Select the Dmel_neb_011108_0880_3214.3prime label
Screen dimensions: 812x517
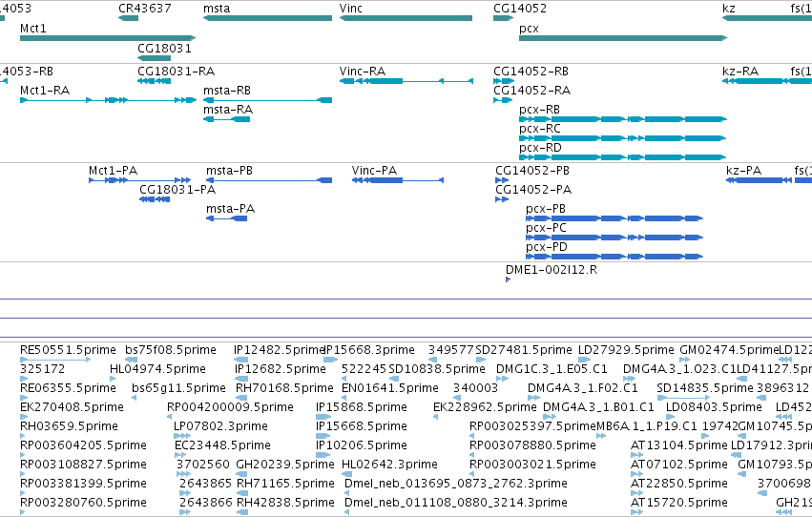(x=456, y=503)
